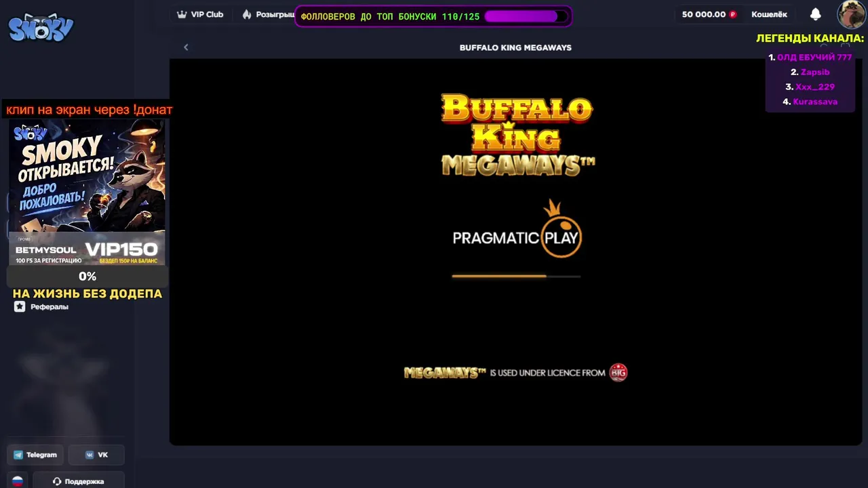Viewport: 868px width, 488px height.
Task: Click the ЛЕГЕНДЫ КАНАЛА heading
Action: 810,39
